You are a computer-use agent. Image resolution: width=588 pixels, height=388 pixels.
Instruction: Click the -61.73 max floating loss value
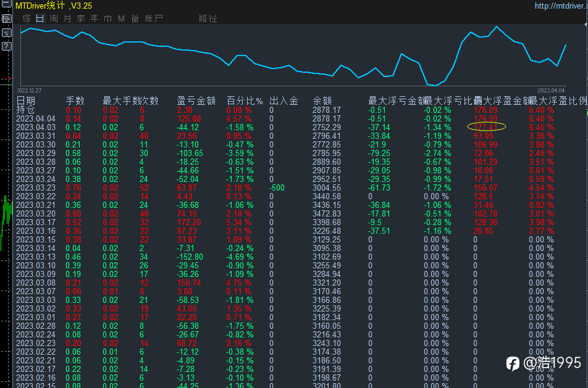(x=379, y=188)
